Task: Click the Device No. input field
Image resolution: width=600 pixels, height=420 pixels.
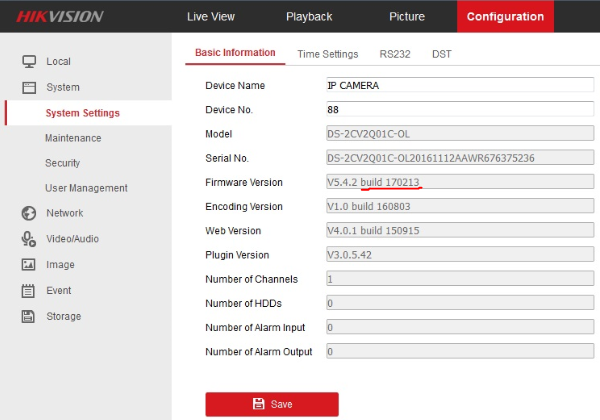Action: click(460, 109)
